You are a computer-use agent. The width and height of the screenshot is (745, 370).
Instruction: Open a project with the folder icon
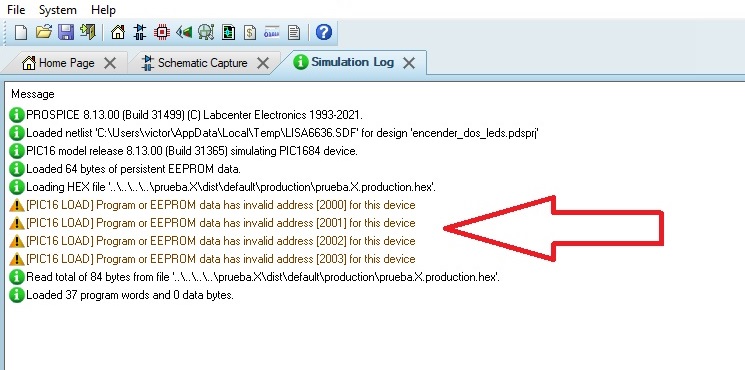click(x=44, y=32)
